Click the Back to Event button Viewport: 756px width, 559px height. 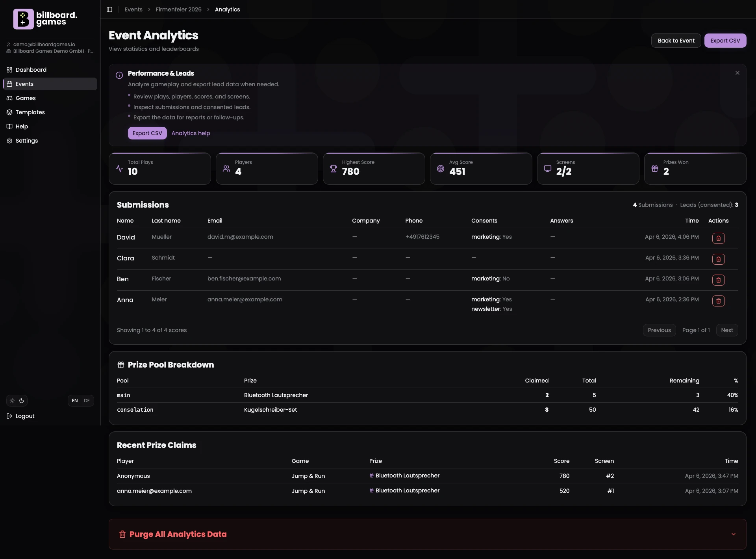(676, 40)
